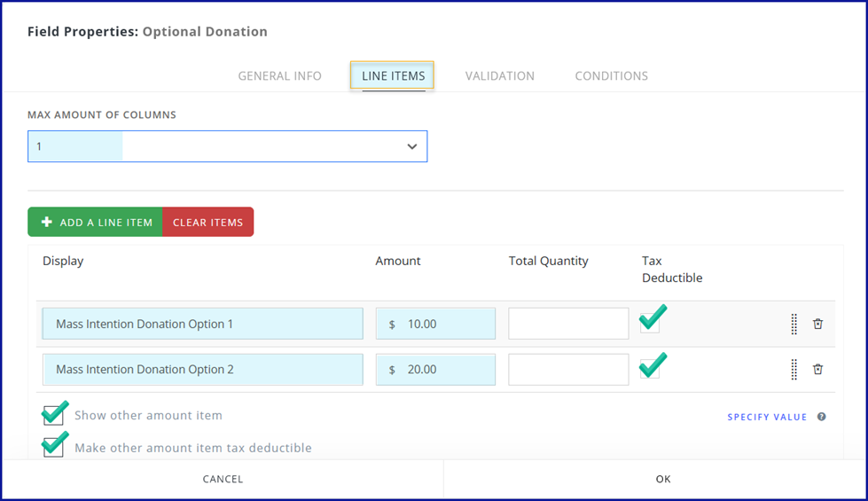Toggle Tax Deductible for Donation Option 2
Screen dimensions: 868x501
point(650,368)
